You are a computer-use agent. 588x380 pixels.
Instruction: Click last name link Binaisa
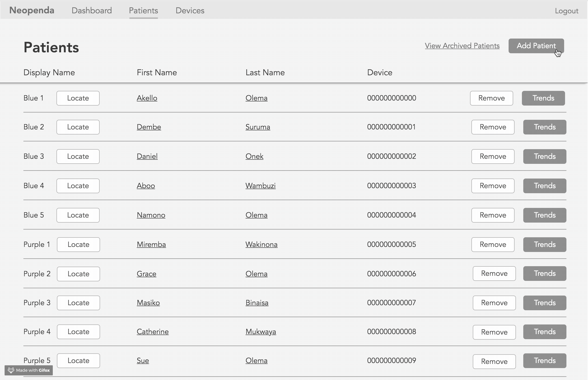(x=257, y=303)
